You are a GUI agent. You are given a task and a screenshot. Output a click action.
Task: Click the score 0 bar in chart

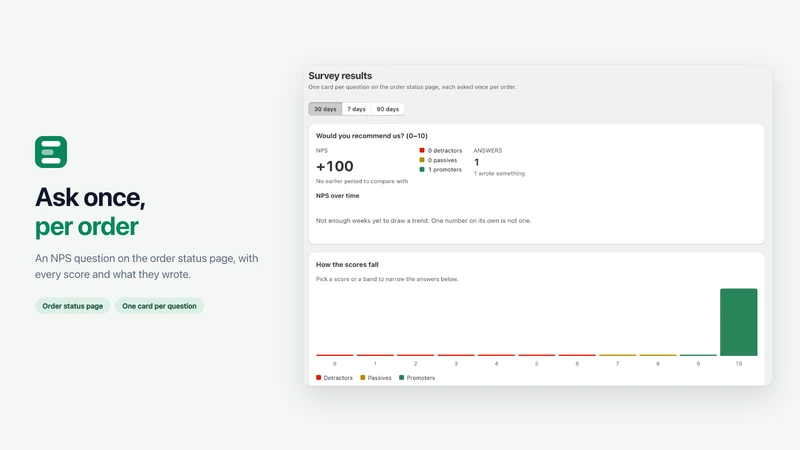[335, 355]
